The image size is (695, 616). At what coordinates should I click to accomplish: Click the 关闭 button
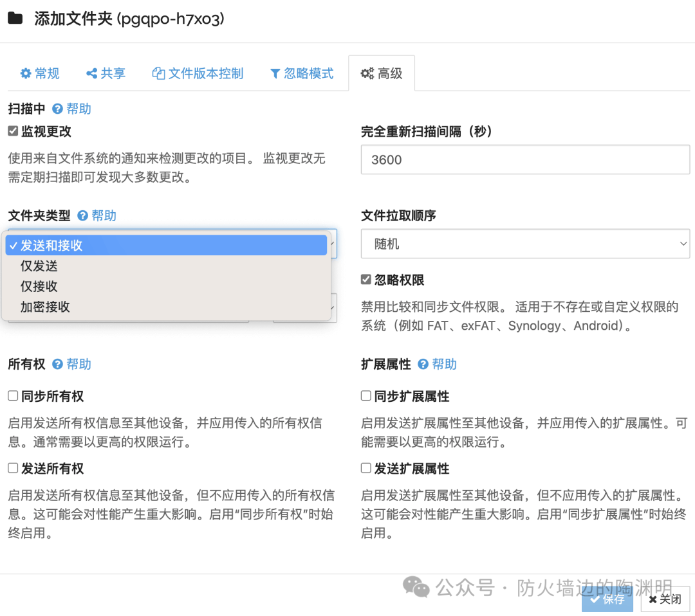pos(665,599)
